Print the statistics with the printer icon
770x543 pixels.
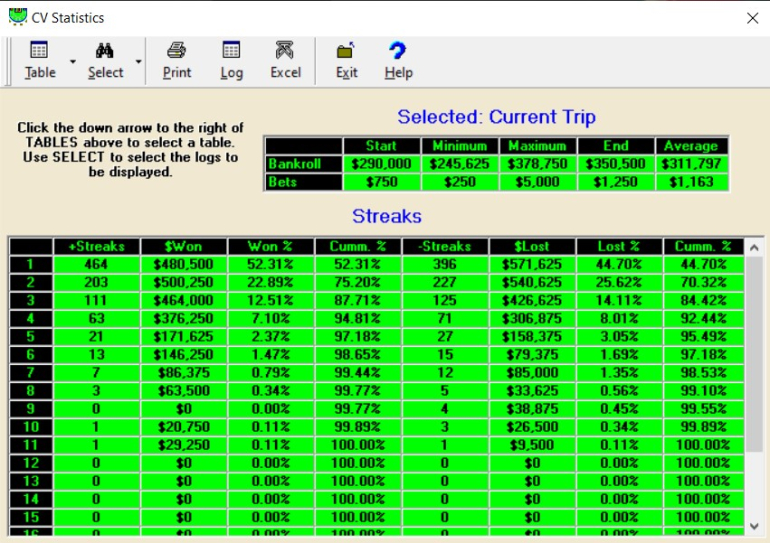(x=177, y=51)
